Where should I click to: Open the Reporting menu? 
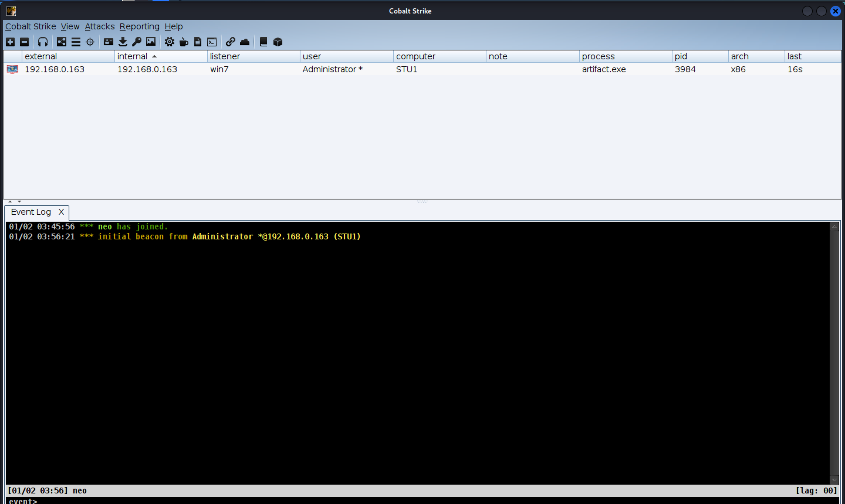[139, 26]
